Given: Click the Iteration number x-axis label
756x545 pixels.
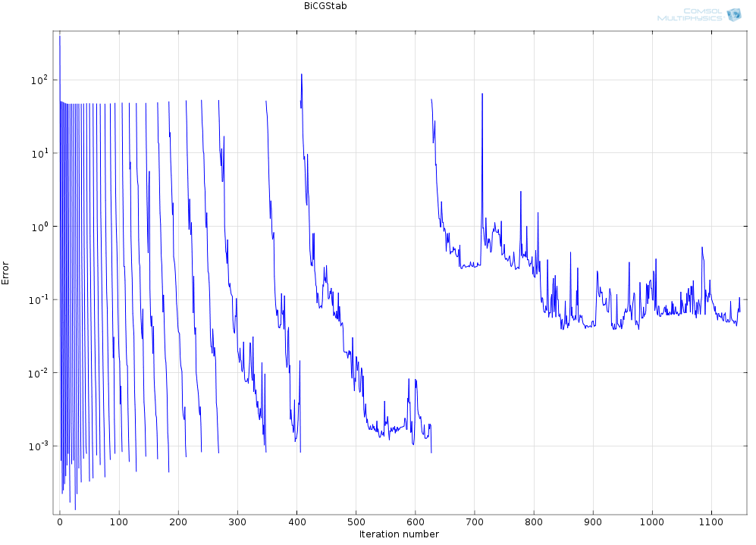Looking at the screenshot, I should pos(399,534).
